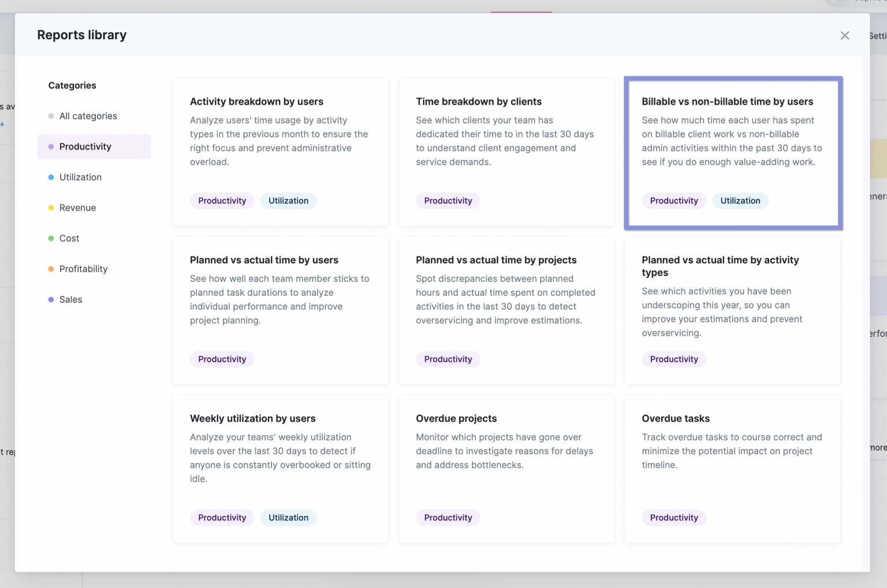The height and width of the screenshot is (588, 887).
Task: Click Productivity tag on Overdue tasks card
Action: (673, 518)
